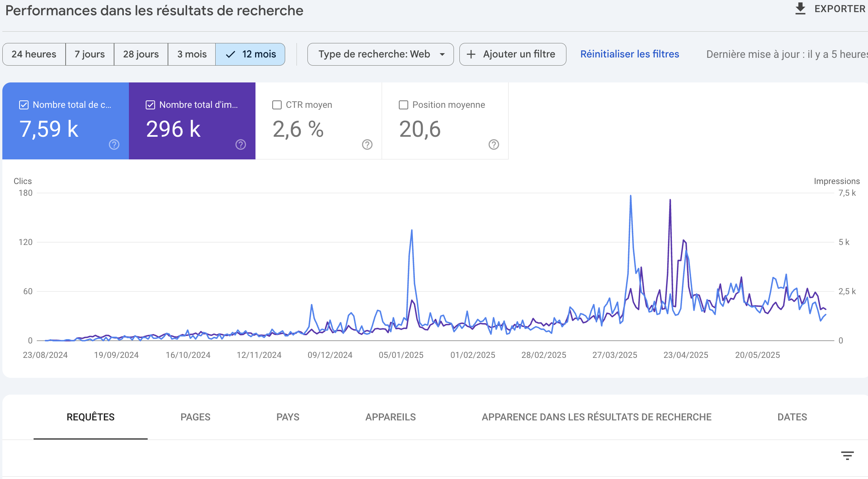The width and height of the screenshot is (868, 479).
Task: Click the 05/01/2025 date axis label
Action: [401, 355]
